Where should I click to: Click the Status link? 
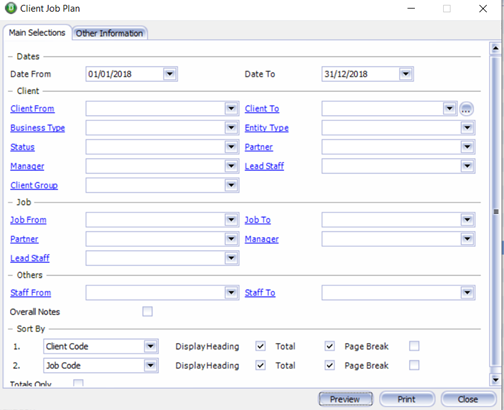pyautogui.click(x=22, y=147)
